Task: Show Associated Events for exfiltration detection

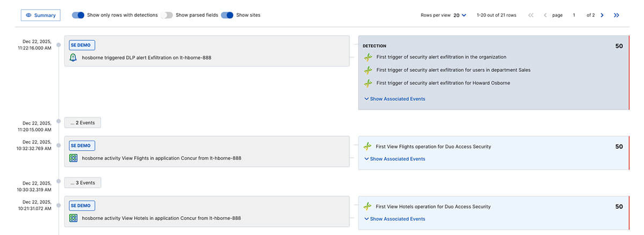Action: [394, 99]
